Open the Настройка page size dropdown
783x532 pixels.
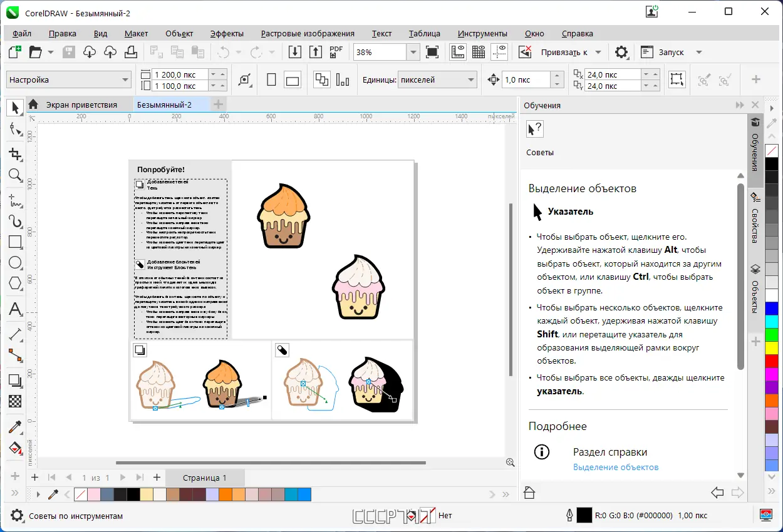click(125, 79)
